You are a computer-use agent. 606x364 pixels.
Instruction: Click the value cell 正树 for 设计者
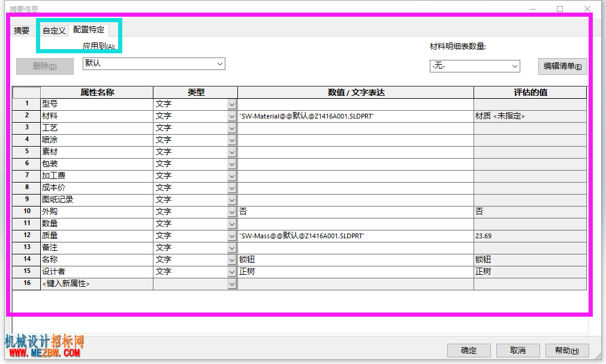pyautogui.click(x=355, y=272)
